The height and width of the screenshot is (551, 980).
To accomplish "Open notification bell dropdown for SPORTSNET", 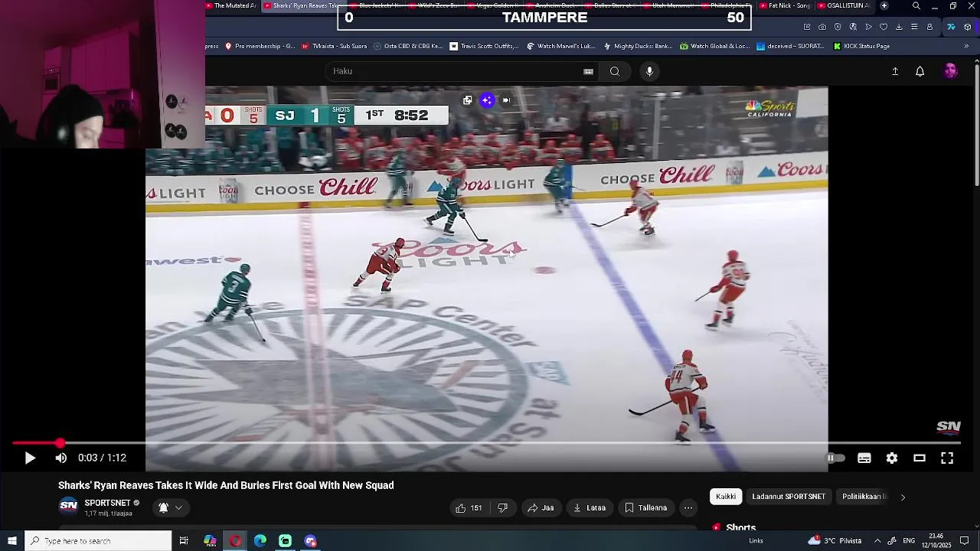I will tap(170, 507).
